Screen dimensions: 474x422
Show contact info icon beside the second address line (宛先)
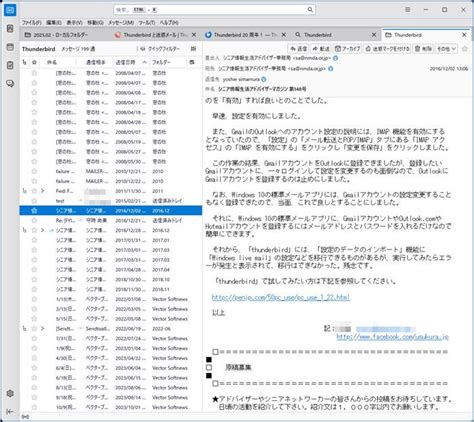pos(330,69)
